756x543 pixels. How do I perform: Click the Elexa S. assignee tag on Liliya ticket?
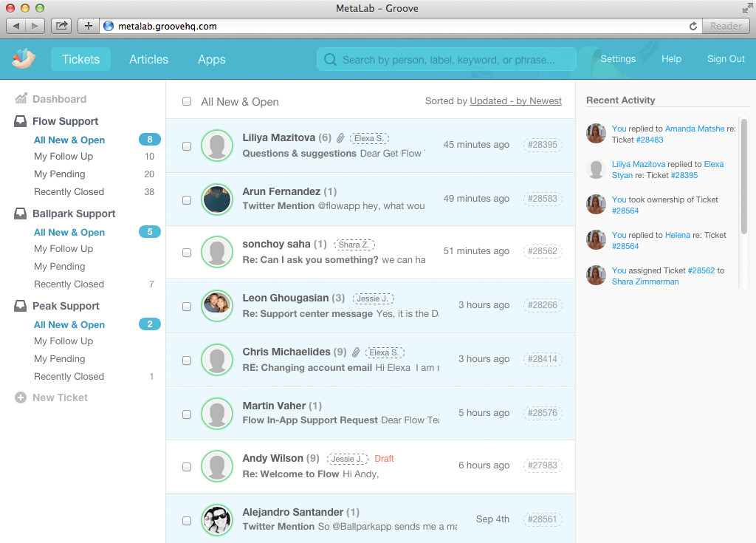(369, 139)
